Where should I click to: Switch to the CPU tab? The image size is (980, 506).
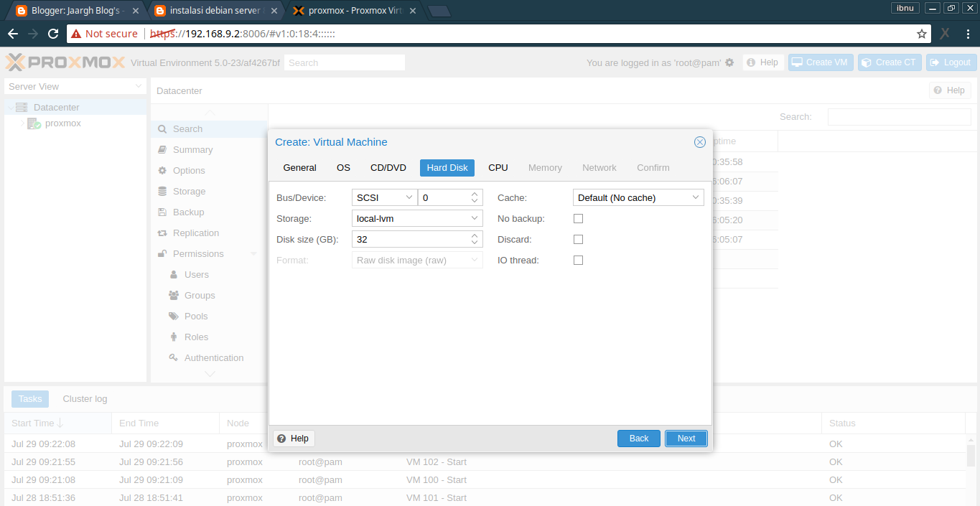pyautogui.click(x=498, y=168)
